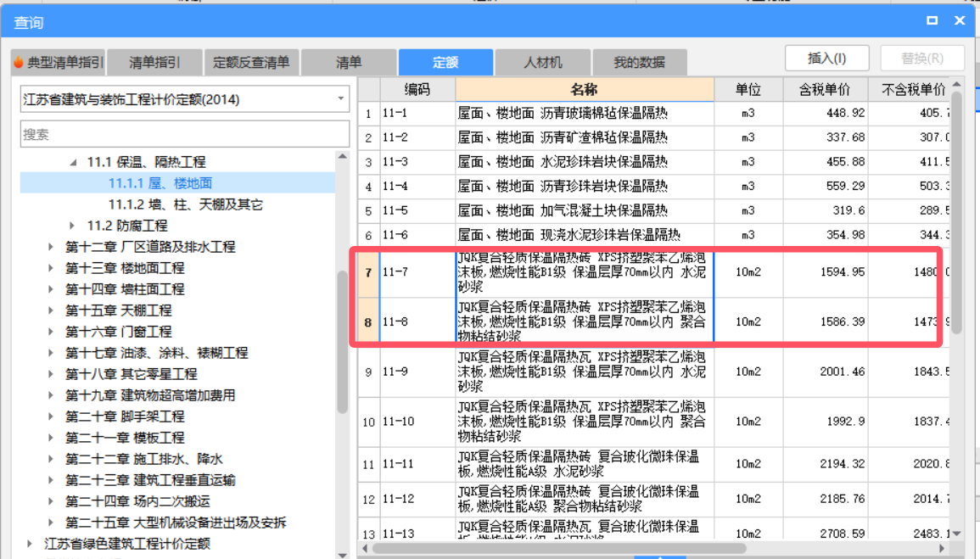Click the 名称 column header
The width and height of the screenshot is (980, 559).
(585, 90)
